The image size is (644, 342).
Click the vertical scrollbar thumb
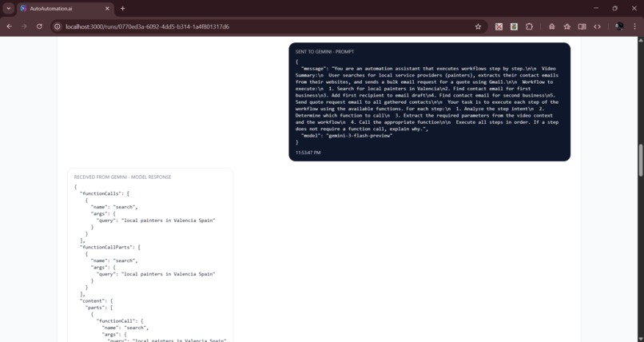(x=640, y=160)
